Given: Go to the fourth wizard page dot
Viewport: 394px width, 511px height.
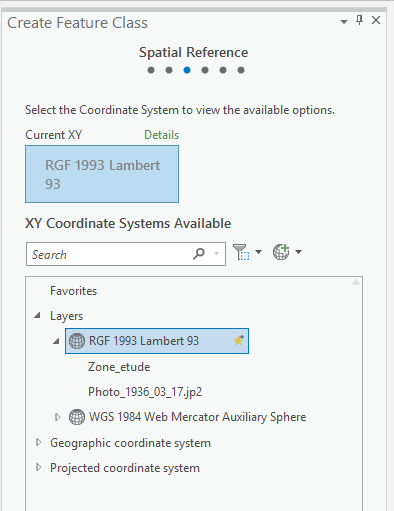Looking at the screenshot, I should pos(205,70).
